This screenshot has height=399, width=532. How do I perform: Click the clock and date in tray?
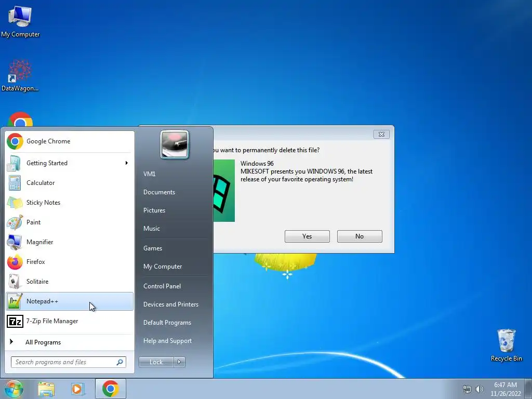(506, 389)
